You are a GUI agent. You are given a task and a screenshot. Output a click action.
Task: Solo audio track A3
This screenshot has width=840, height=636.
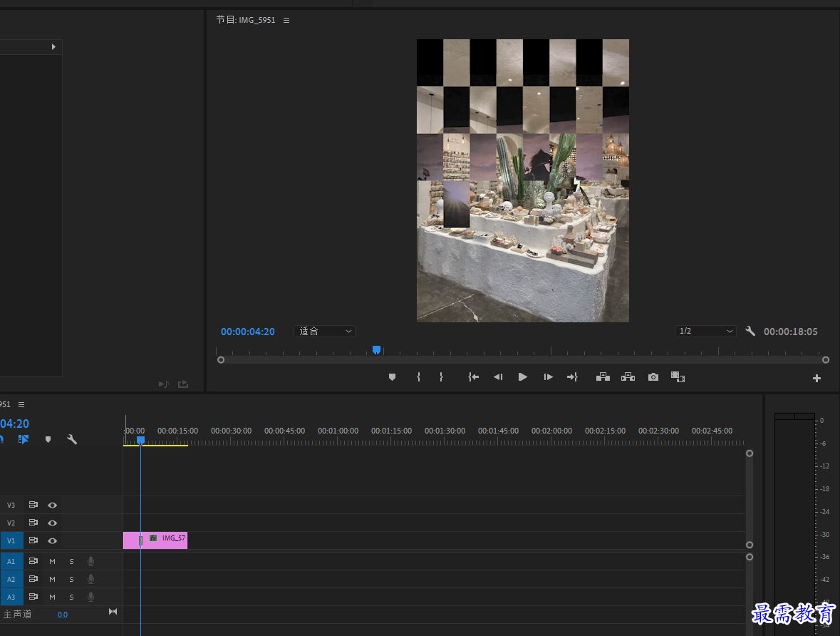[71, 597]
